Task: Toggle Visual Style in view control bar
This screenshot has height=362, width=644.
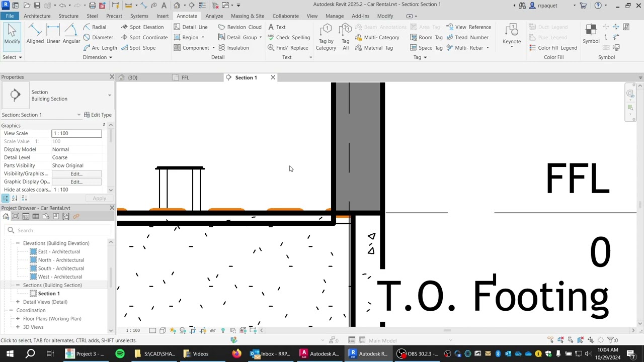Action: pyautogui.click(x=163, y=330)
